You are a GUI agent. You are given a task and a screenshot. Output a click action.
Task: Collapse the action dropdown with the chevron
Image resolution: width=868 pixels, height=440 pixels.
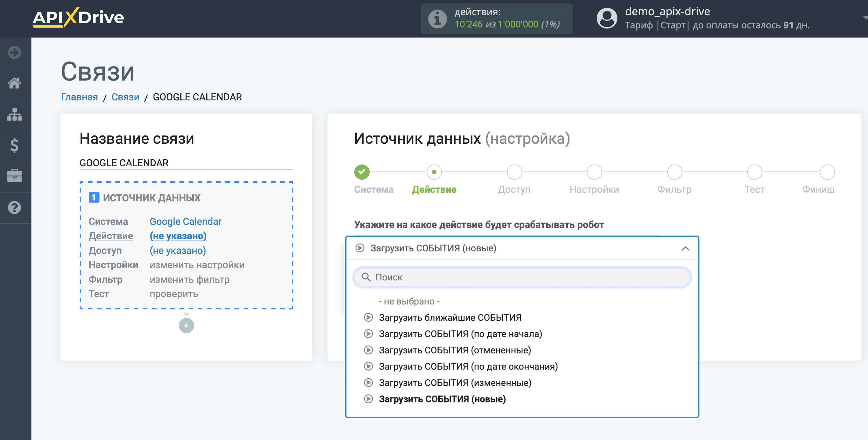point(685,249)
